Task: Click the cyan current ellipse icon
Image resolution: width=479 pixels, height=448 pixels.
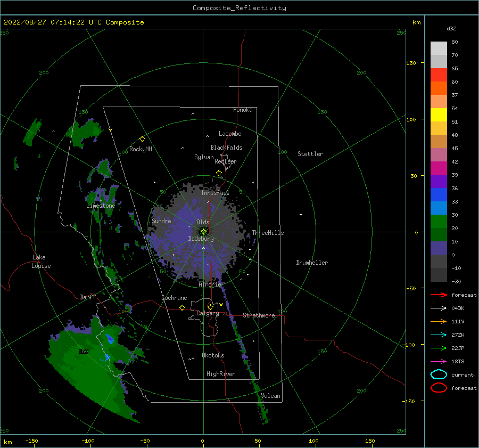Action: (439, 374)
